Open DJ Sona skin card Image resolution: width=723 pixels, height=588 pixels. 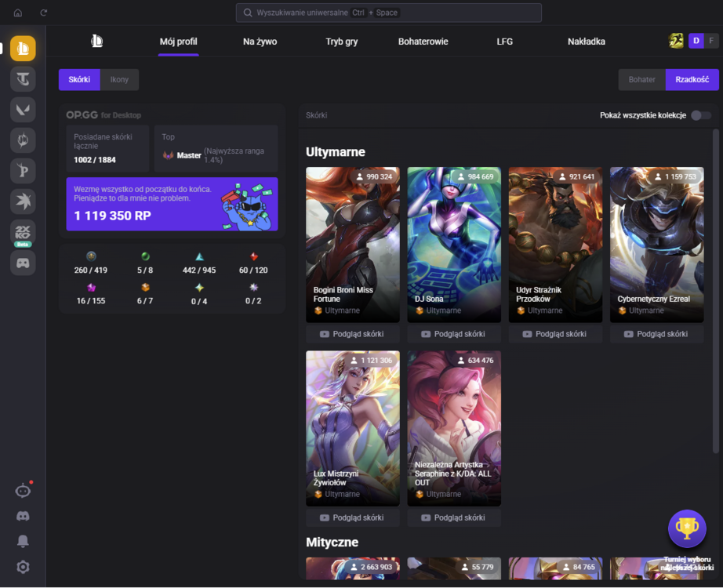coord(454,245)
